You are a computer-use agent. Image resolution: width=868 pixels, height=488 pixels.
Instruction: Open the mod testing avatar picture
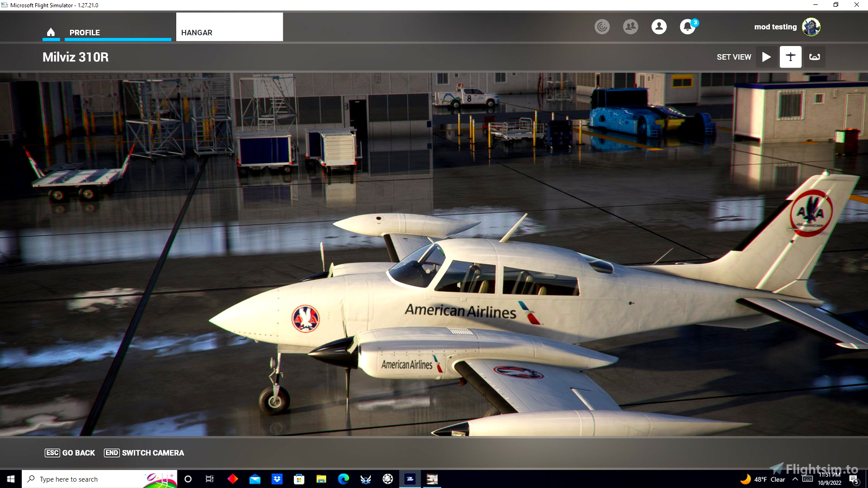point(811,27)
